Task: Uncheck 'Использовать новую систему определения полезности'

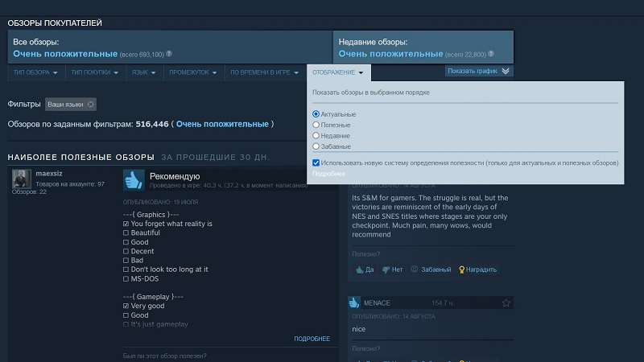Action: [x=316, y=162]
